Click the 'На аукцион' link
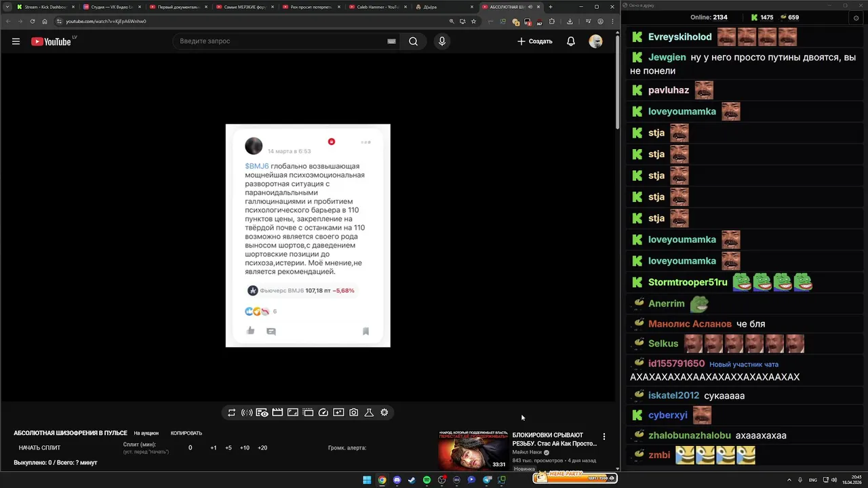The image size is (868, 488). click(146, 433)
